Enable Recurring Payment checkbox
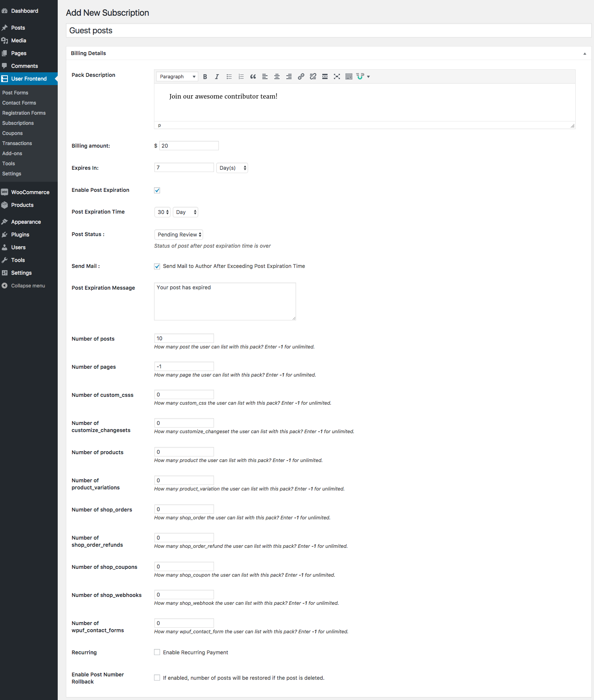 [x=157, y=652]
